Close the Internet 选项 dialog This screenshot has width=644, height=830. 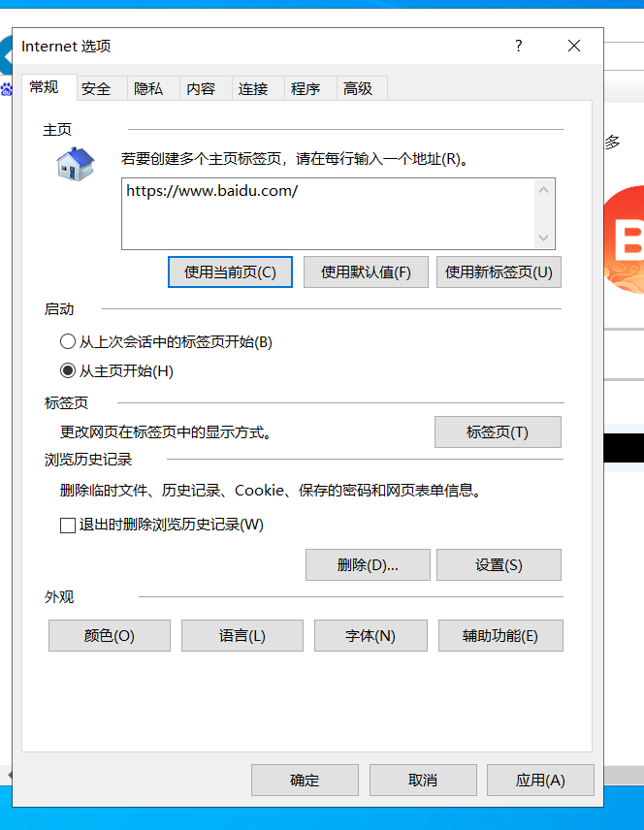click(x=574, y=46)
